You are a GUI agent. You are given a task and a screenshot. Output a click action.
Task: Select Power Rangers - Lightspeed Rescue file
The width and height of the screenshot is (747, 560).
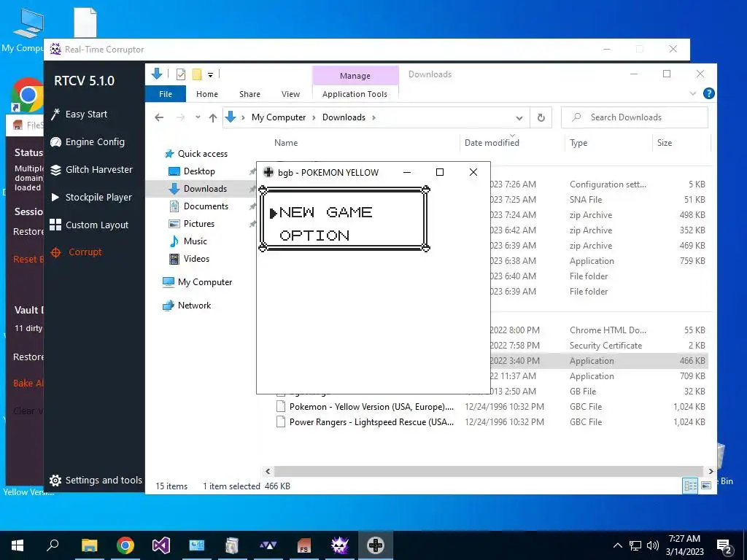[365, 422]
